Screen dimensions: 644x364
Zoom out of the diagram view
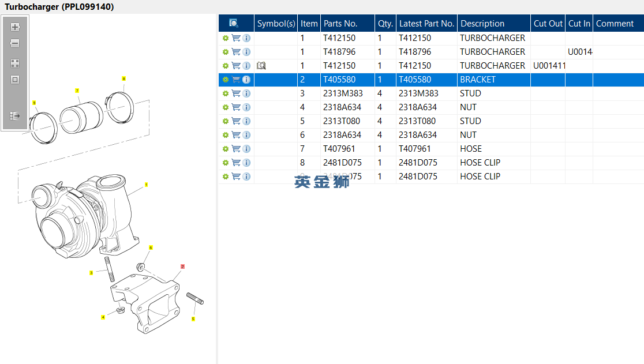tap(15, 43)
